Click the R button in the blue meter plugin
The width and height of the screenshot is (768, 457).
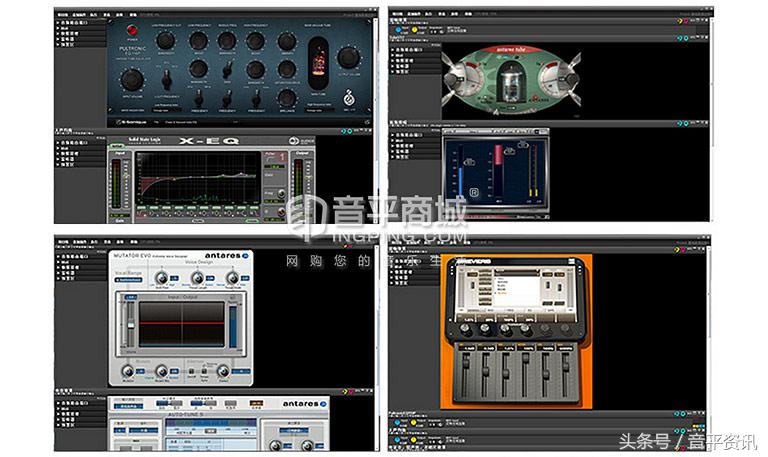tap(474, 192)
